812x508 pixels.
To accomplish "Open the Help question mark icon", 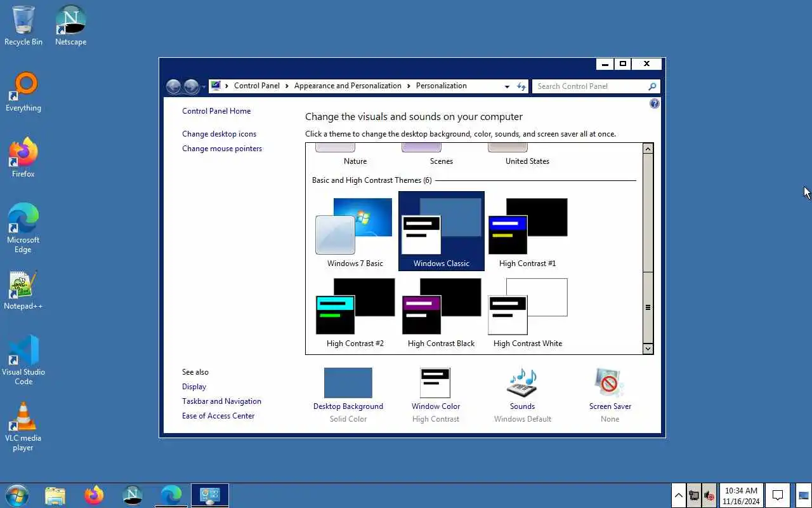I will [655, 104].
